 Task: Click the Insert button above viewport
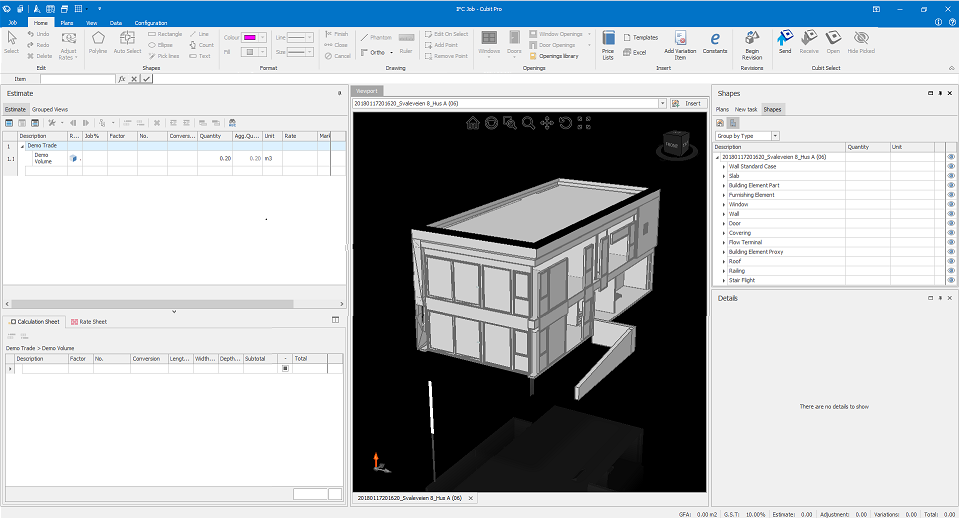coord(687,103)
